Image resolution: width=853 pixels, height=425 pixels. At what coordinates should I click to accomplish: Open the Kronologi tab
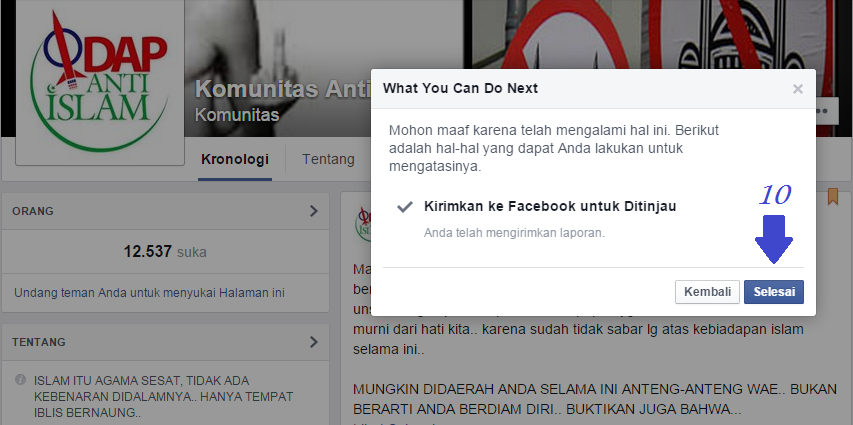pyautogui.click(x=235, y=159)
